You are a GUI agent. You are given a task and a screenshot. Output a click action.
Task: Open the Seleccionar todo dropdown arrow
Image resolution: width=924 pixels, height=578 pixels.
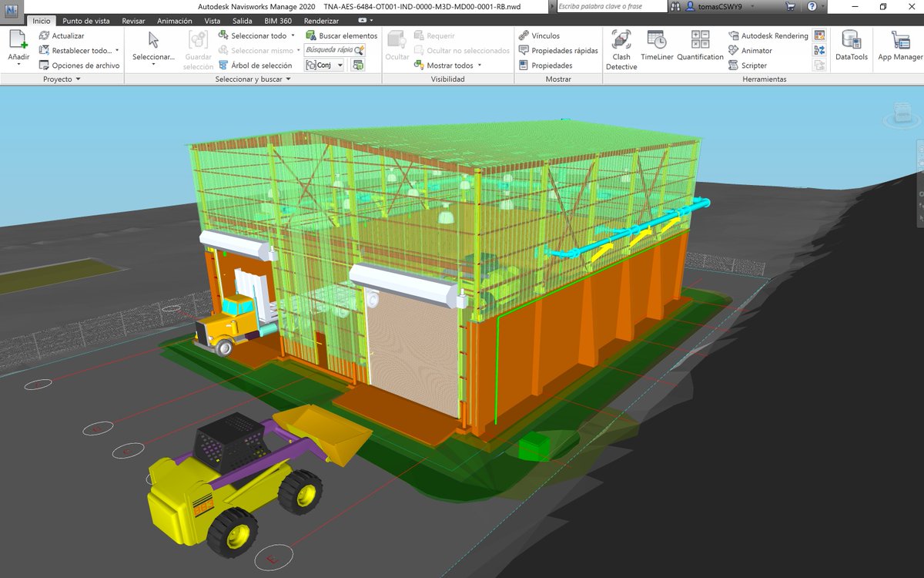(293, 35)
